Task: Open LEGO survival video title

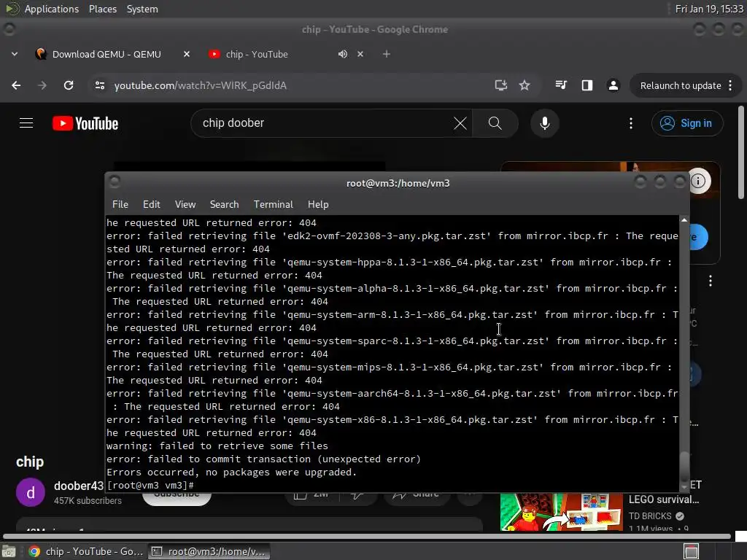Action: [664, 499]
